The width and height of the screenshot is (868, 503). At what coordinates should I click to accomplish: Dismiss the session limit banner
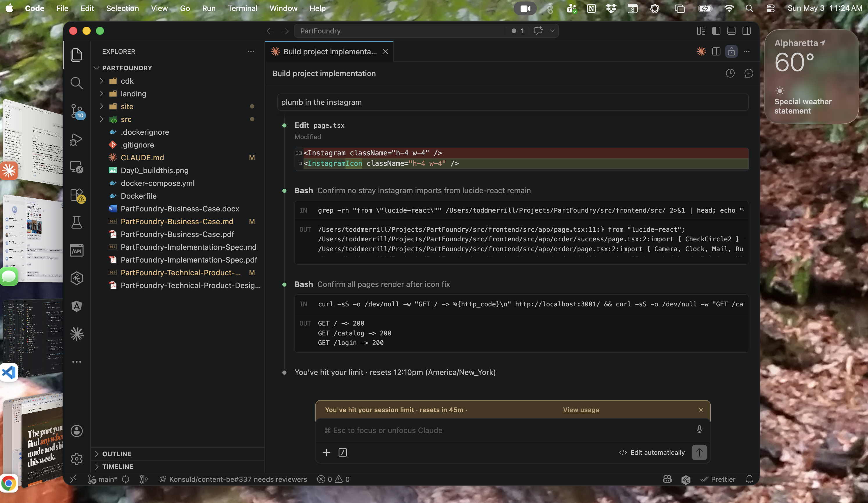pos(701,410)
